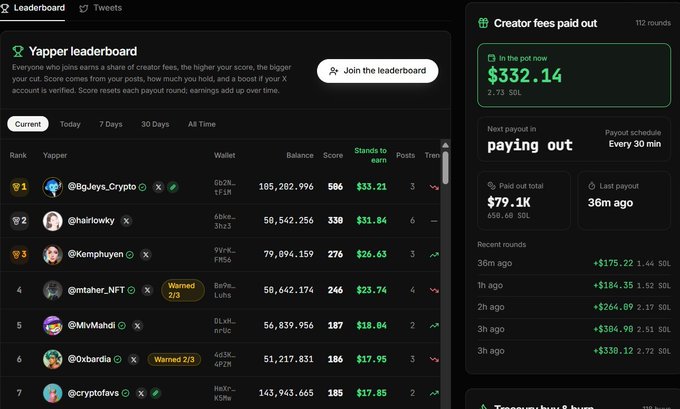Click the 1h ago +$184.35 round
Viewport: 680px width, 409px height.
pos(574,285)
